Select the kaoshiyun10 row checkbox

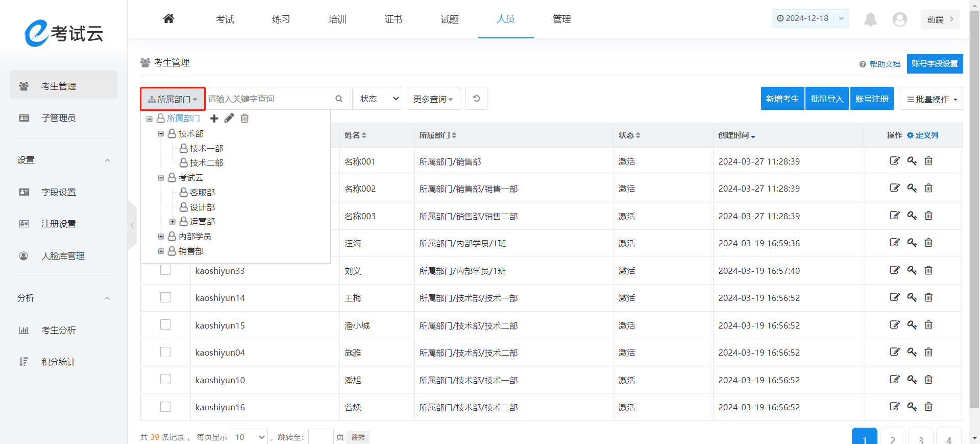coord(165,379)
